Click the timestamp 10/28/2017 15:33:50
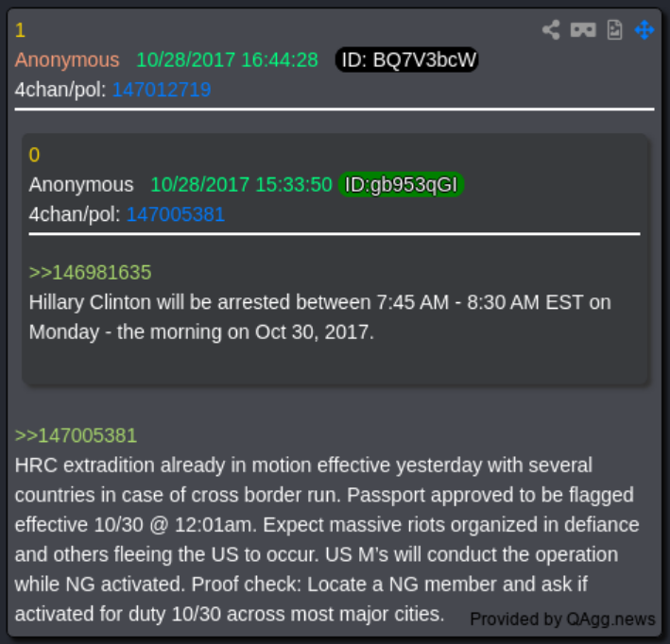This screenshot has width=670, height=644. coord(241,184)
